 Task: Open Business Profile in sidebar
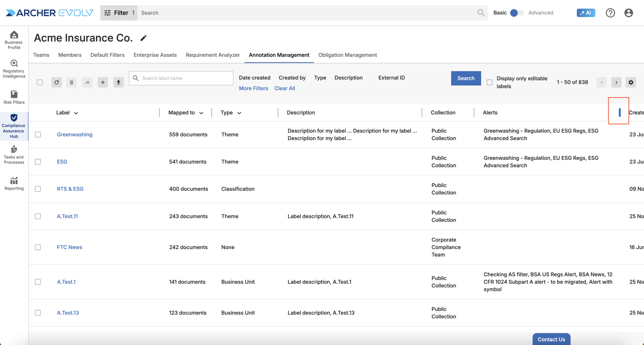click(x=14, y=40)
